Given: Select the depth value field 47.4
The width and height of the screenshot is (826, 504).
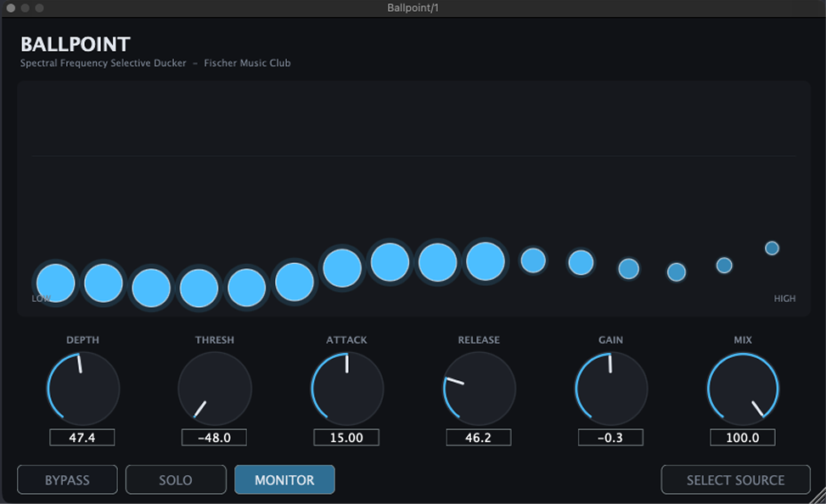Looking at the screenshot, I should click(82, 438).
